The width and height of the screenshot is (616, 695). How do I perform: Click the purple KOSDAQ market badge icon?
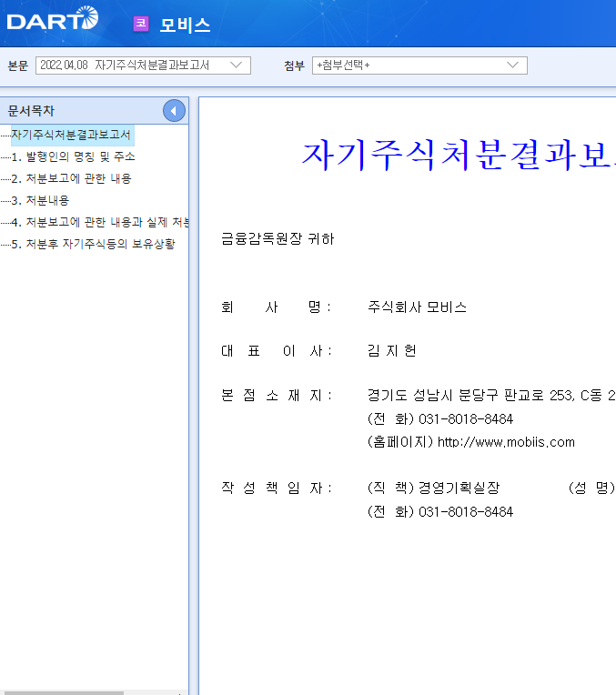141,24
